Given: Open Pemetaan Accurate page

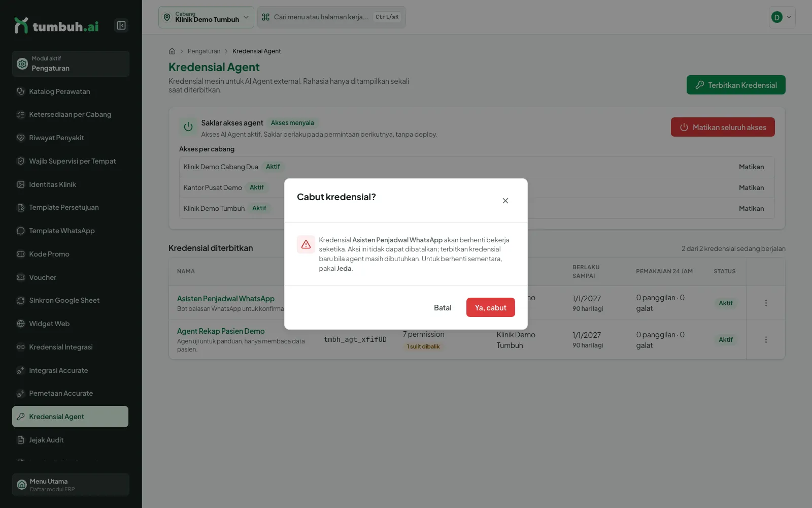Looking at the screenshot, I should tap(71, 393).
